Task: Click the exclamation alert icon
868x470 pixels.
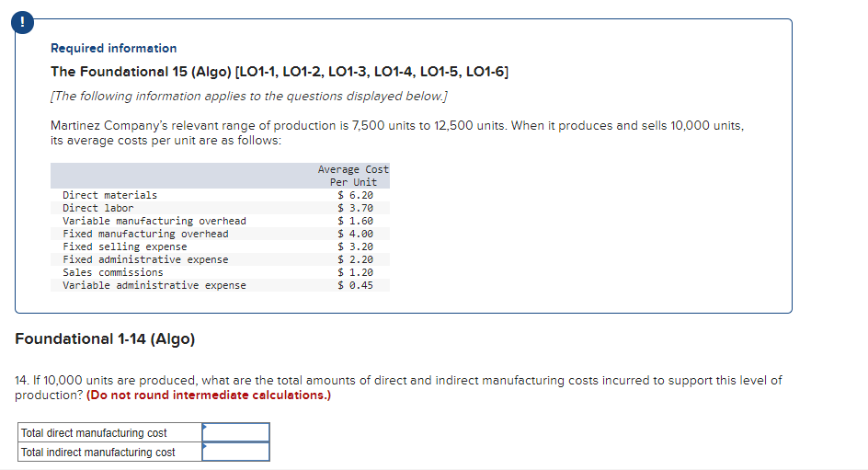Action: click(22, 22)
